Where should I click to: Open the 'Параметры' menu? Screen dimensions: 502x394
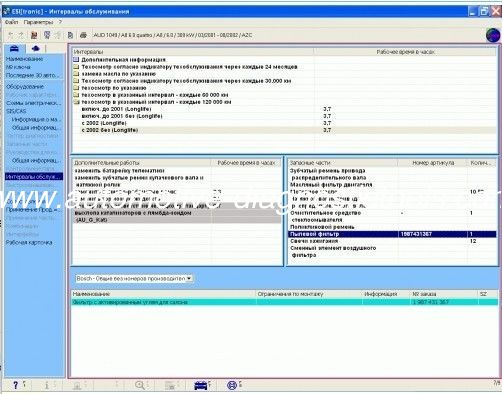click(x=38, y=22)
